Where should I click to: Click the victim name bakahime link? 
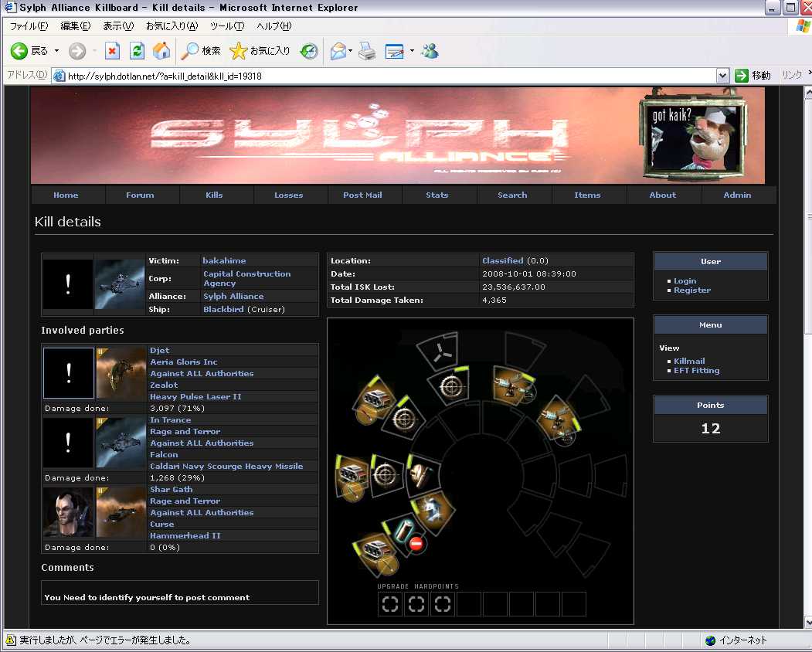[224, 260]
